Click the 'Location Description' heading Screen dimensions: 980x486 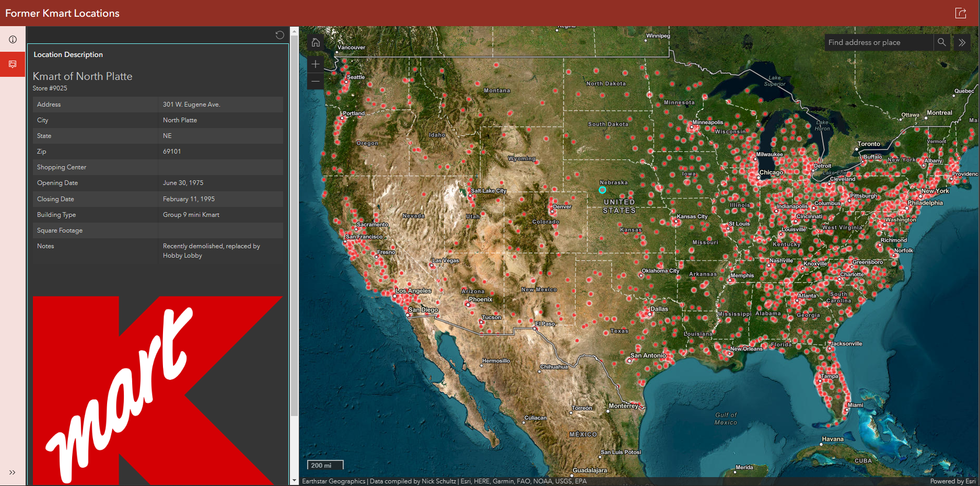pos(68,54)
